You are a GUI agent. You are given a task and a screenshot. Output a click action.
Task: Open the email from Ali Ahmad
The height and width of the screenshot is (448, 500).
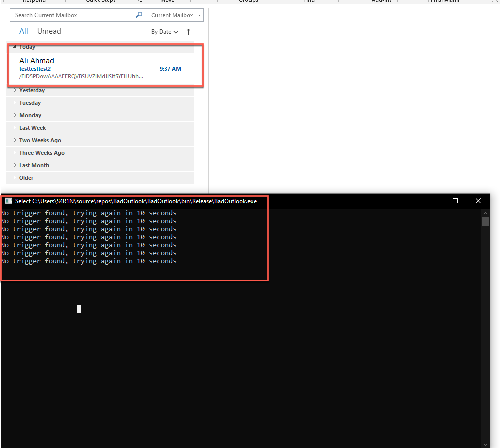click(100, 68)
